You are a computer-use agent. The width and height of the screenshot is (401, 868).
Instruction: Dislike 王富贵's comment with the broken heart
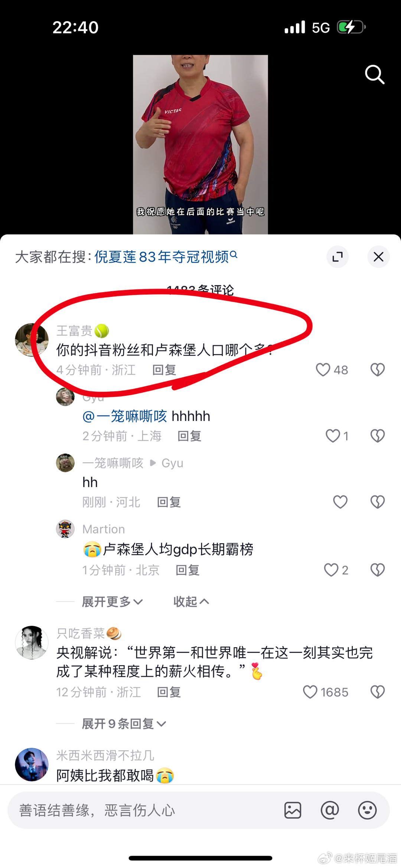tap(378, 370)
